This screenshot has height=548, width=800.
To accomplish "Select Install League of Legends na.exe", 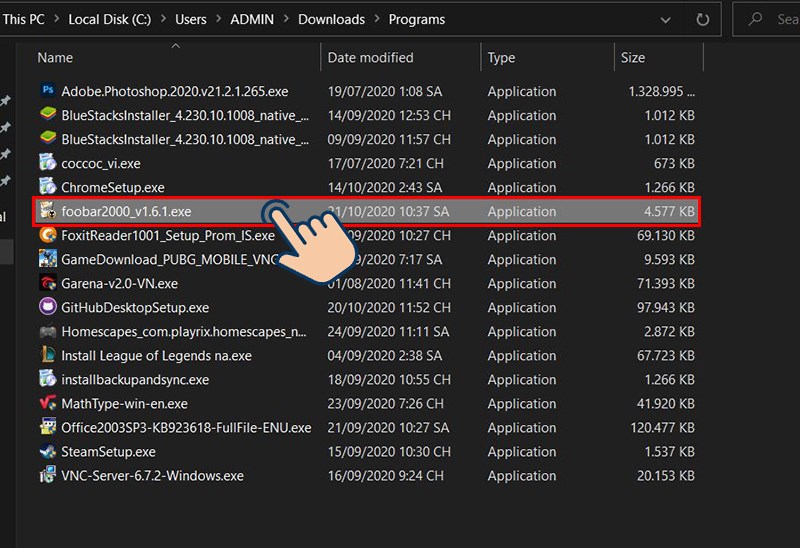I will (x=156, y=355).
